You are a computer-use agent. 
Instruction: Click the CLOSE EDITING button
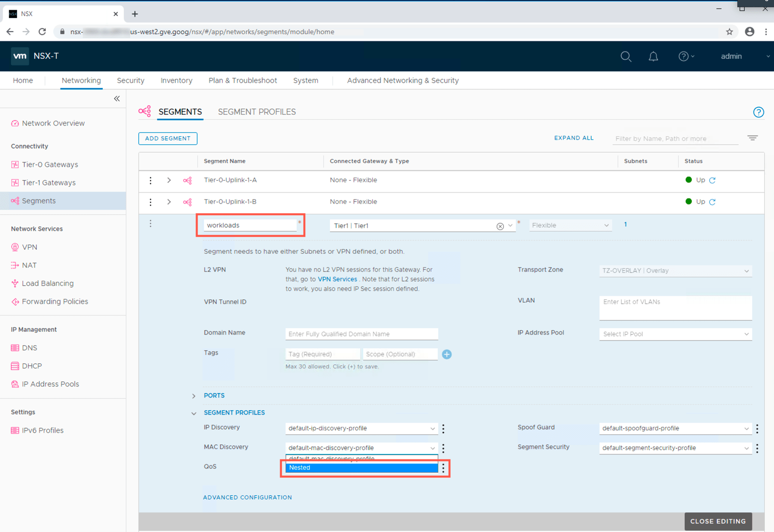click(718, 521)
